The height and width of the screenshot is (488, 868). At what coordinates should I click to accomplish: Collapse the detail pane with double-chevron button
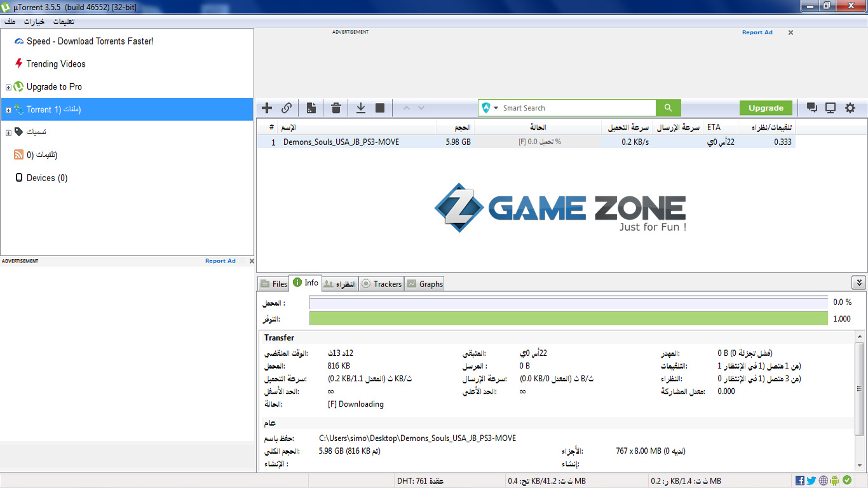coord(858,283)
